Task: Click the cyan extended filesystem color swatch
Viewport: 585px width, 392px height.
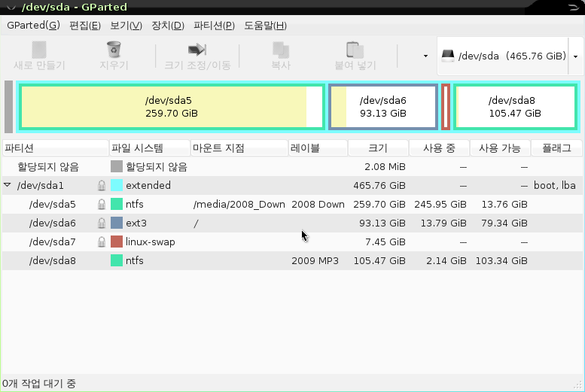Action: coord(117,185)
